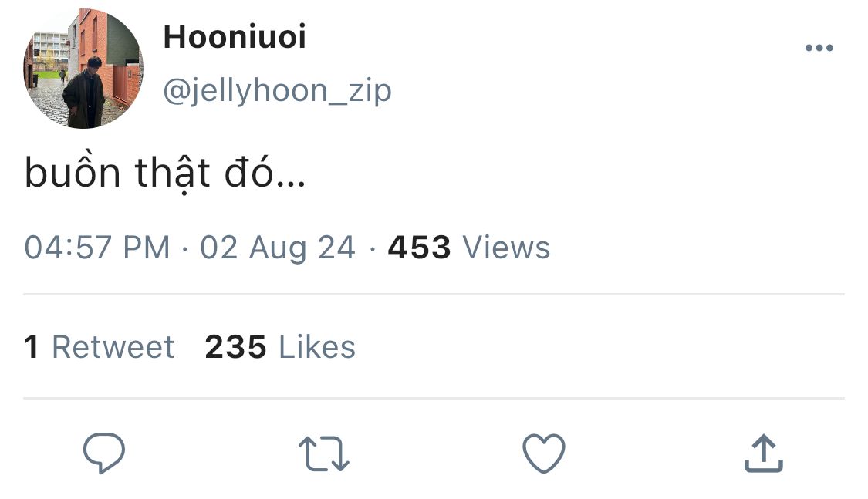Show the list of 235 likers
This screenshot has width=868, height=499.
tap(280, 347)
